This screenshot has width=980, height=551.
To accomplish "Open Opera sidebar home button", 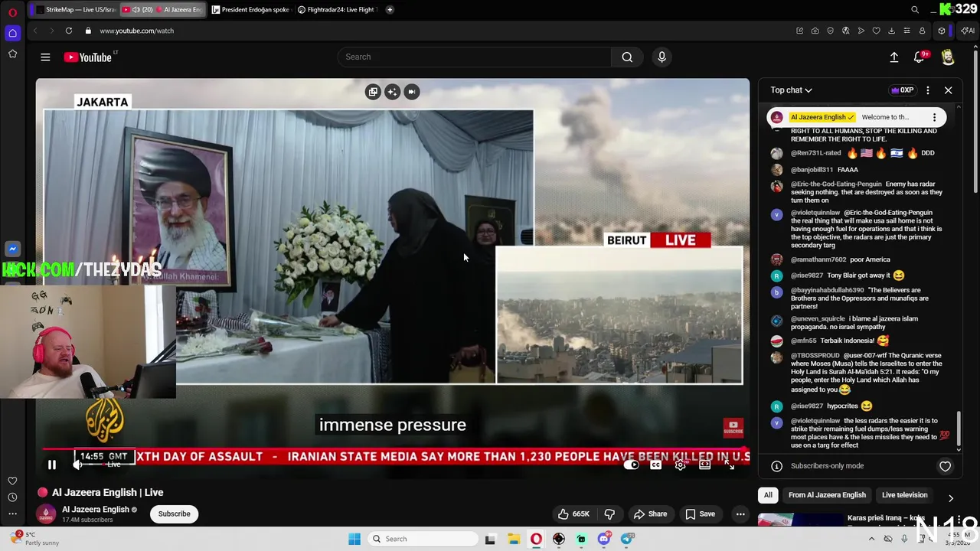I will tap(12, 33).
